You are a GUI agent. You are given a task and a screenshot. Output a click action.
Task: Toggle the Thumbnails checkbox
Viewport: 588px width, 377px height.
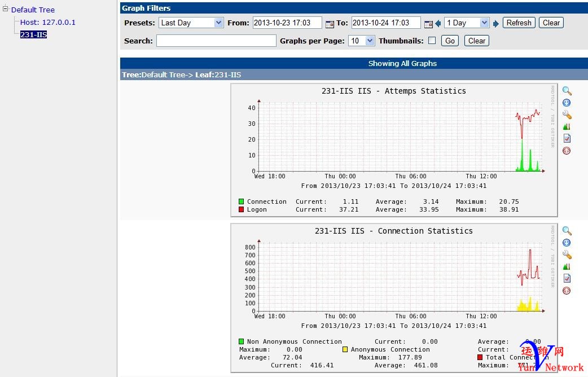point(432,40)
